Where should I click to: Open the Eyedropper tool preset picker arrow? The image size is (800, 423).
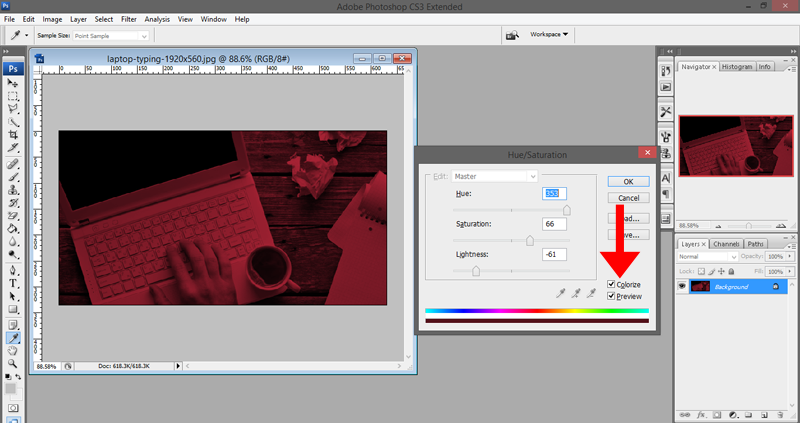pyautogui.click(x=27, y=35)
